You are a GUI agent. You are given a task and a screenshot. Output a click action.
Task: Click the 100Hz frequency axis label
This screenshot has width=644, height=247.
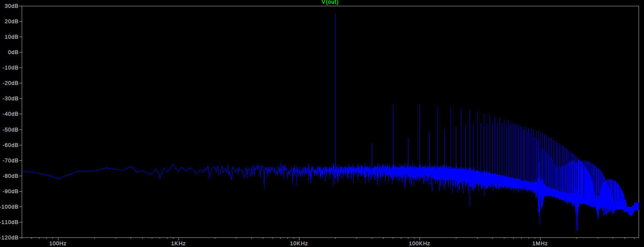[x=58, y=243]
